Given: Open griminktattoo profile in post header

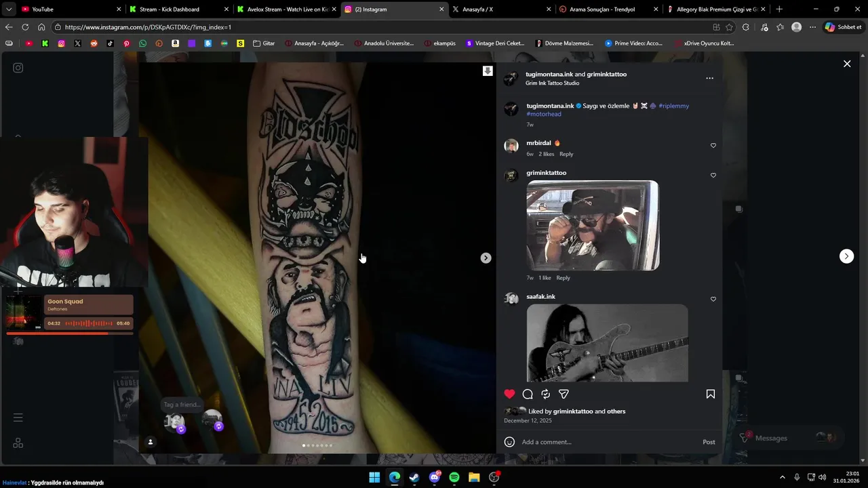Looking at the screenshot, I should click(x=606, y=74).
